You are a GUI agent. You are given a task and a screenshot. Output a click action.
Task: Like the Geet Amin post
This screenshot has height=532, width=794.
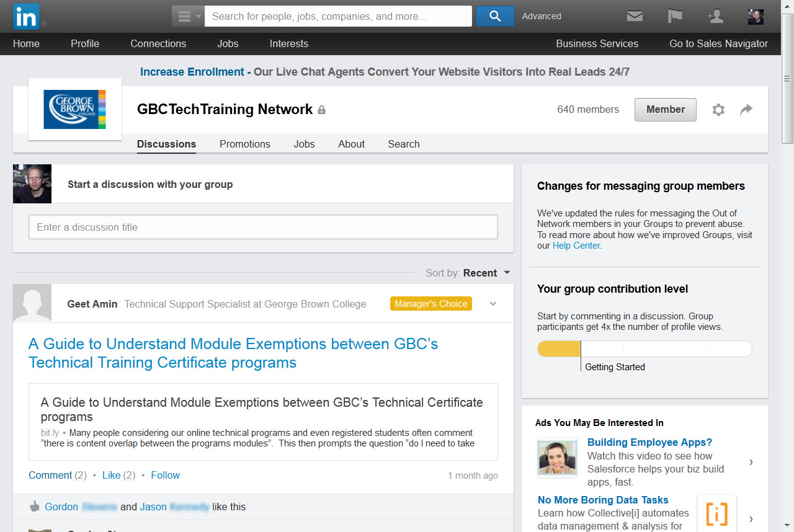click(112, 475)
